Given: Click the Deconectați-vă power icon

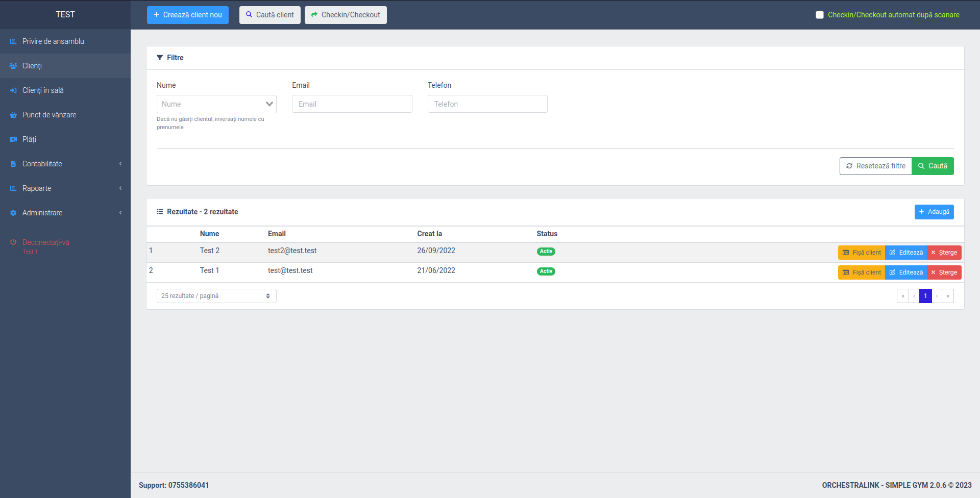Looking at the screenshot, I should (x=13, y=242).
